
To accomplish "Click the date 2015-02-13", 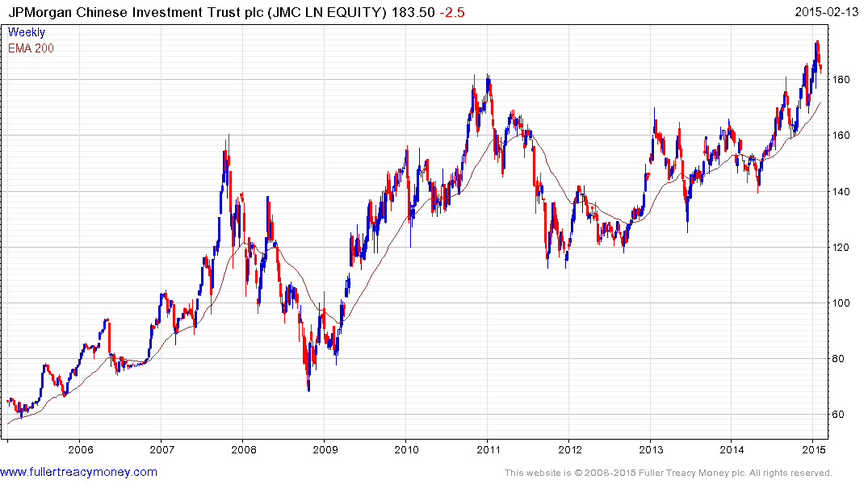I will pyautogui.click(x=827, y=12).
